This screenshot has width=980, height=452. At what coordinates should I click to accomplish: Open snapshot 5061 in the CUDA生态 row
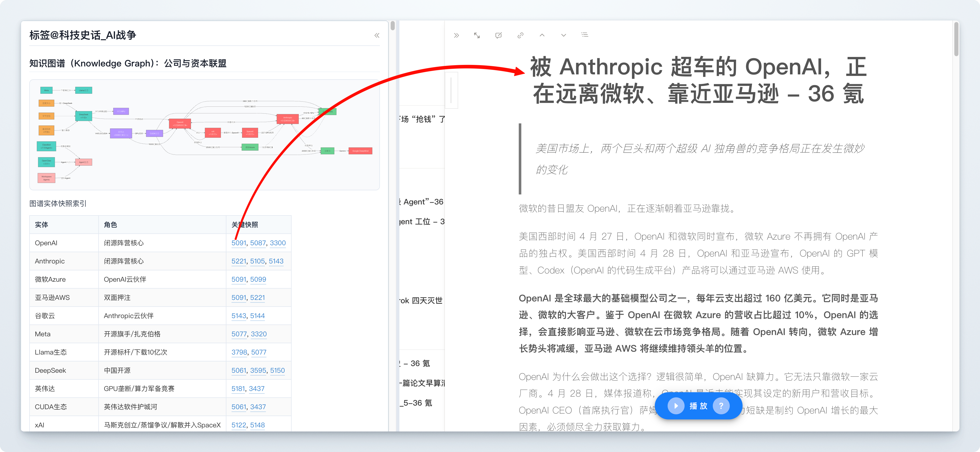(239, 407)
